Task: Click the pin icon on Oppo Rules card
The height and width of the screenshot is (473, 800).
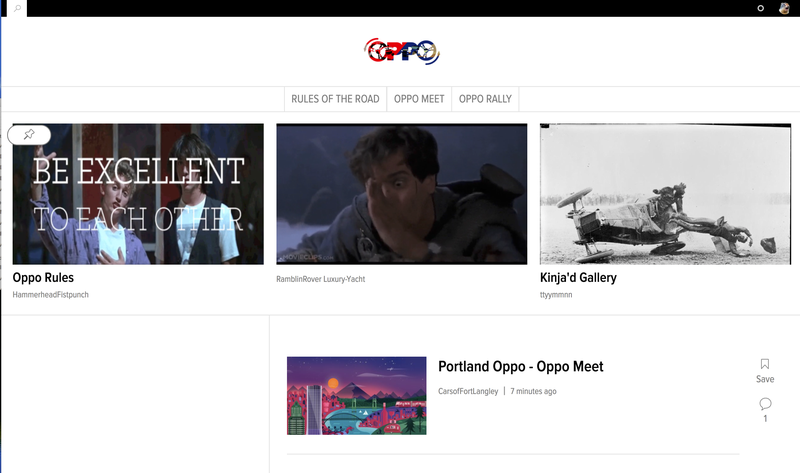Action: [29, 135]
